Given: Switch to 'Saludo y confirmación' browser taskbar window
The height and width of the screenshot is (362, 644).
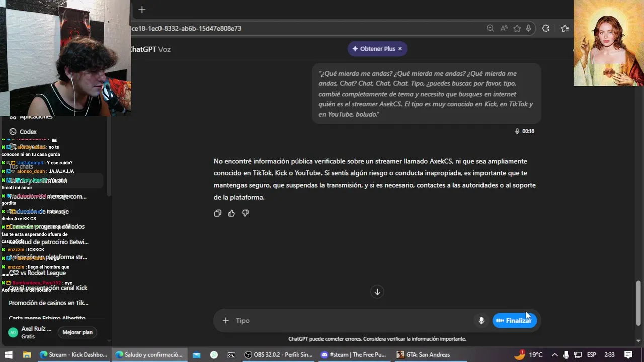Looking at the screenshot, I should (149, 354).
